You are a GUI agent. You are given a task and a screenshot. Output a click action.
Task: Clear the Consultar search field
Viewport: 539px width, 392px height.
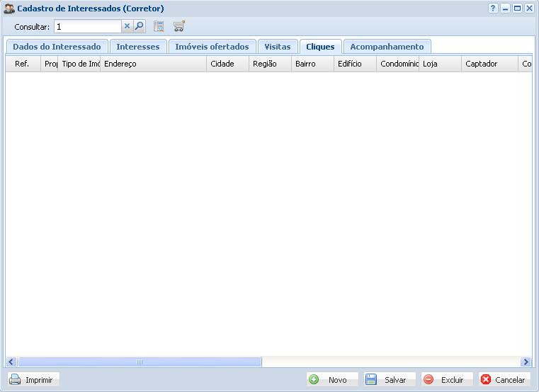[127, 27]
